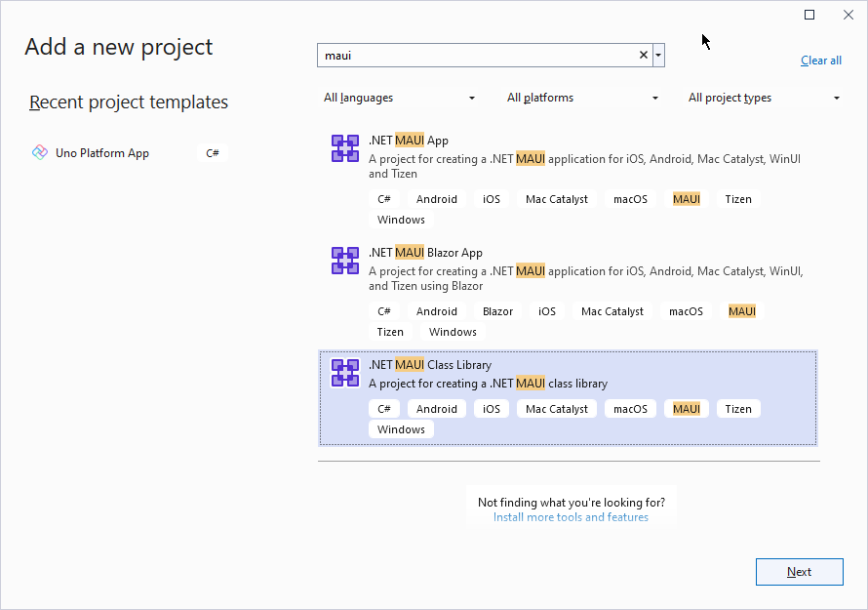Click the .NET MAUI App template icon
Screen dimensions: 868x610
click(x=345, y=148)
